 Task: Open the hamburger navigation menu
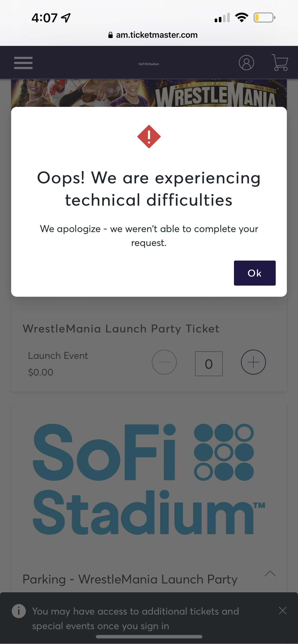click(23, 63)
